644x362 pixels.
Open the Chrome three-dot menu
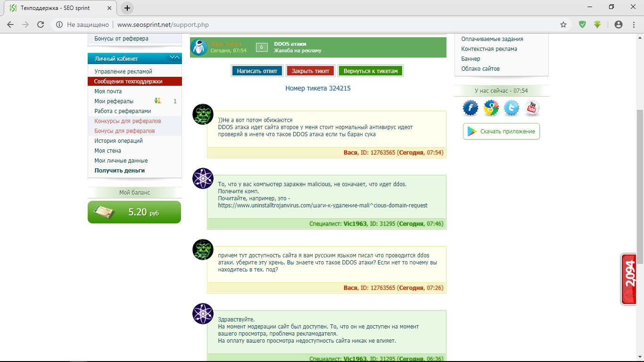click(634, 25)
